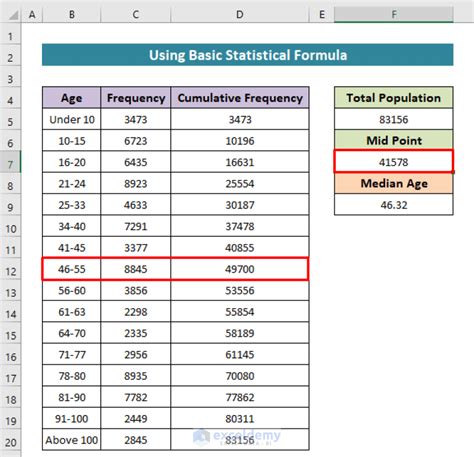Select column D header
Image resolution: width=474 pixels, height=457 pixels.
click(240, 14)
